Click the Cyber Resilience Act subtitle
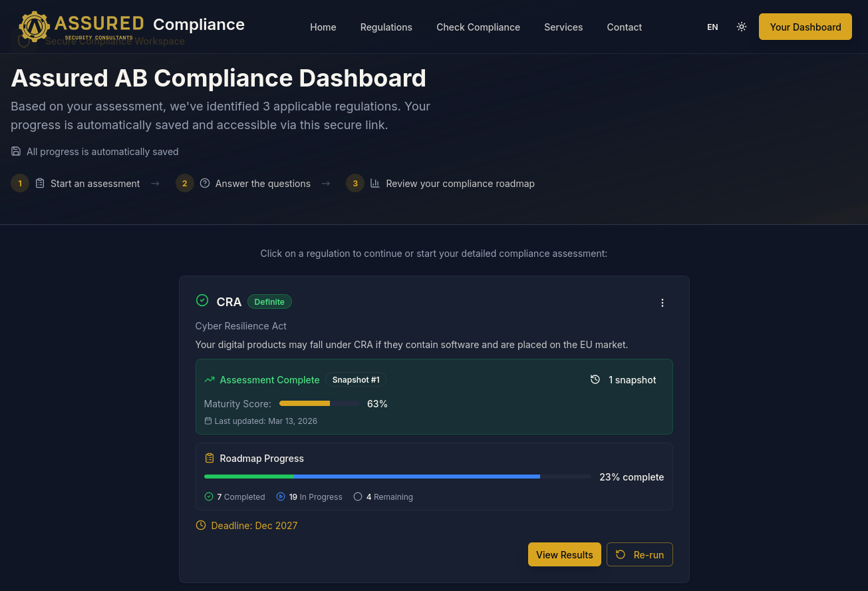The height and width of the screenshot is (591, 868). [241, 326]
